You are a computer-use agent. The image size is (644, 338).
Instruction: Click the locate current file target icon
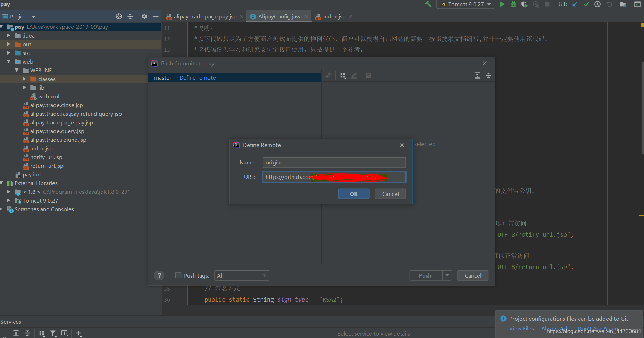(119, 16)
